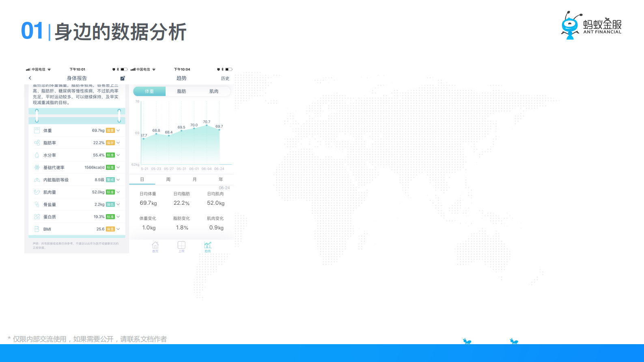Select the 体重 segment on 趋势 screen

149,91
